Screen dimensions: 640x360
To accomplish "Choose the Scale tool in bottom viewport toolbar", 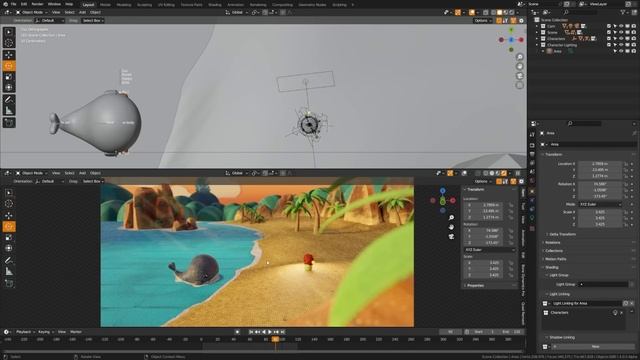I will click(x=9, y=238).
